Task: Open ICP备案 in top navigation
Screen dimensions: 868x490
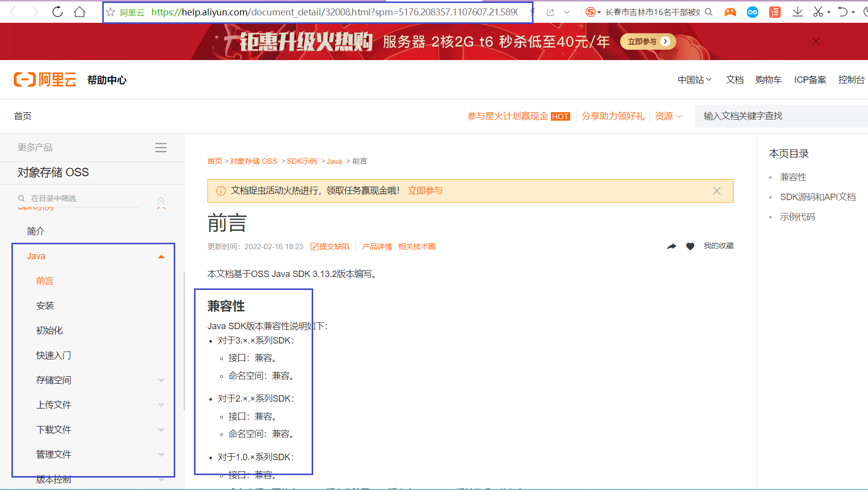Action: point(810,80)
